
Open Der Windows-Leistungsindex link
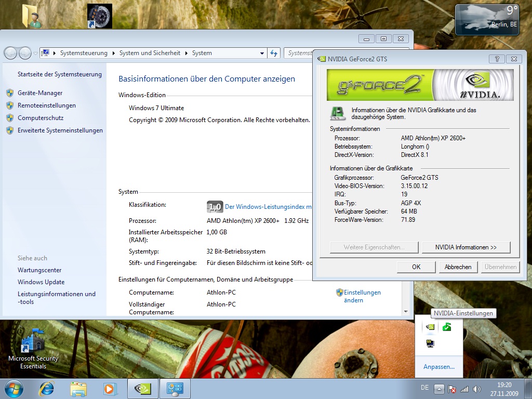[x=268, y=207]
